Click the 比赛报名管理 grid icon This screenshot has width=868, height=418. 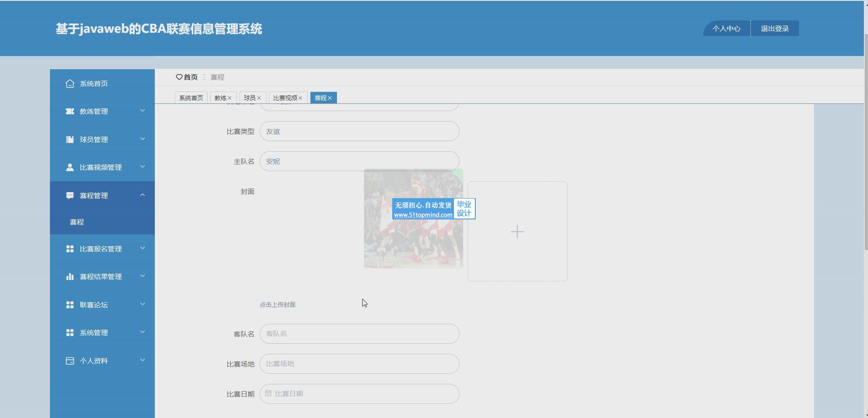click(x=70, y=249)
